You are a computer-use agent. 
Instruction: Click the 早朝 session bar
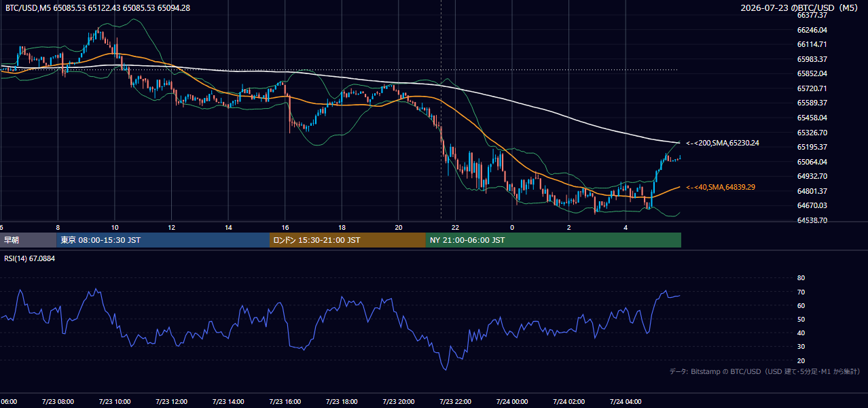(29, 240)
